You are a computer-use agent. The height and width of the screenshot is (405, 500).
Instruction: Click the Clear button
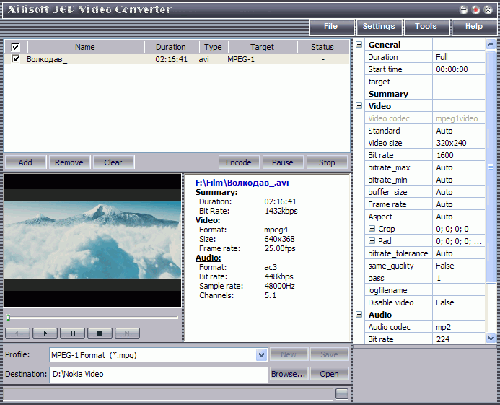coord(113,162)
